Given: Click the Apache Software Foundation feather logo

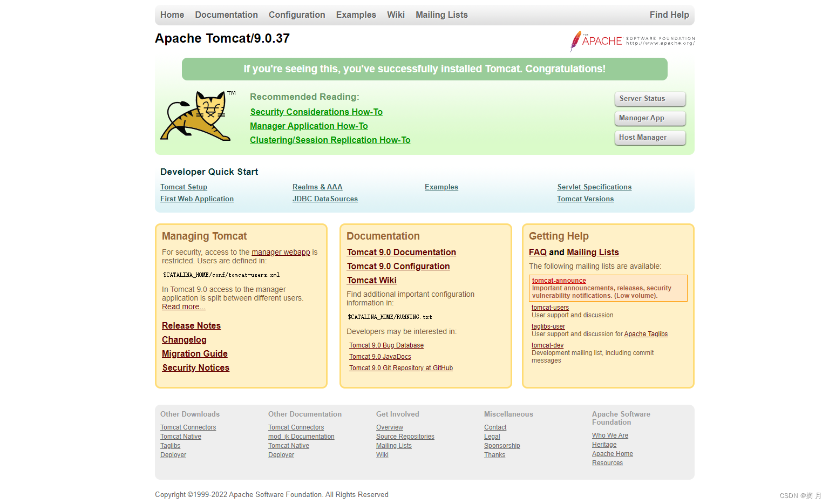Looking at the screenshot, I should coord(633,41).
